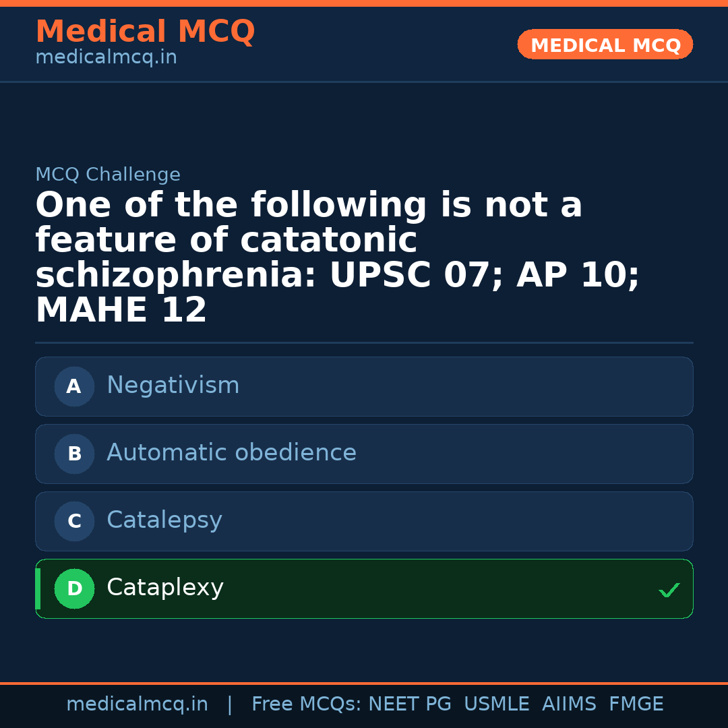The height and width of the screenshot is (728, 728).
Task: Collapse the answer option D panel
Action: click(x=364, y=588)
